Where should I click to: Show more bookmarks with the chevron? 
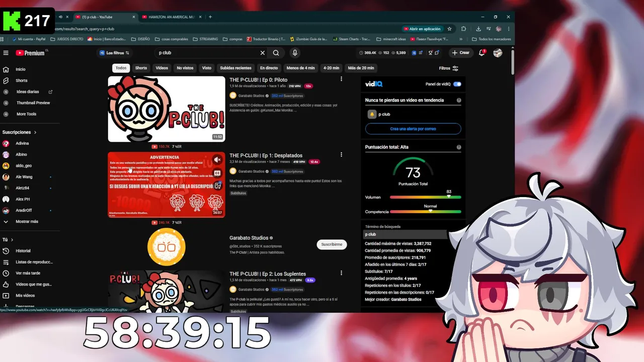pos(461,39)
